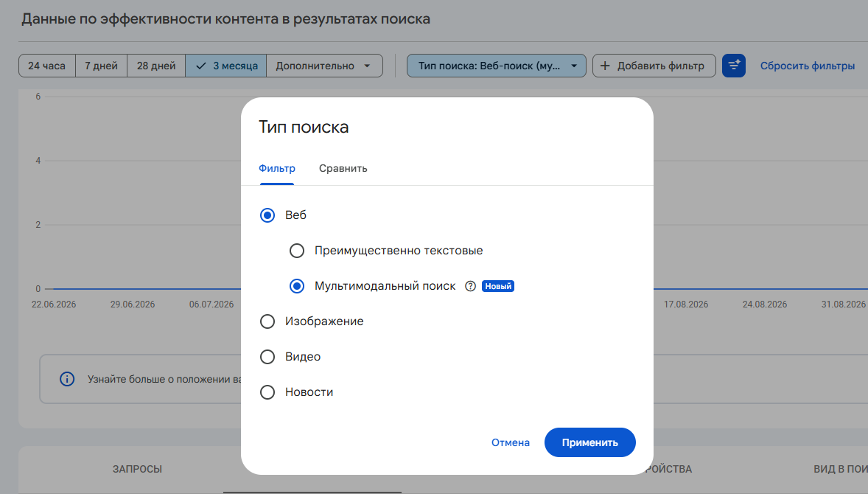Select Мультимодальный поиск radio option
The height and width of the screenshot is (494, 868).
tap(297, 286)
